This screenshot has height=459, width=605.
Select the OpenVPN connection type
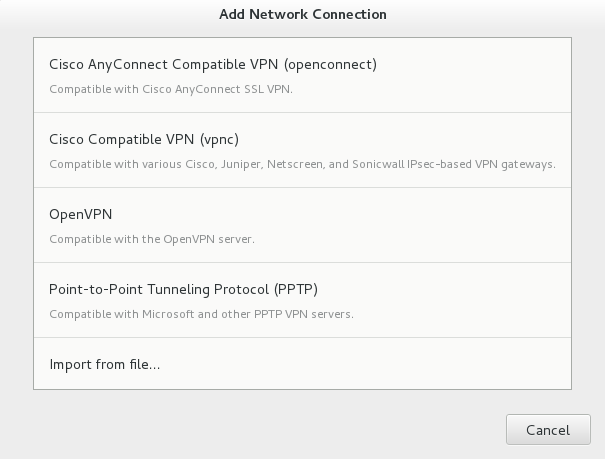coord(302,225)
